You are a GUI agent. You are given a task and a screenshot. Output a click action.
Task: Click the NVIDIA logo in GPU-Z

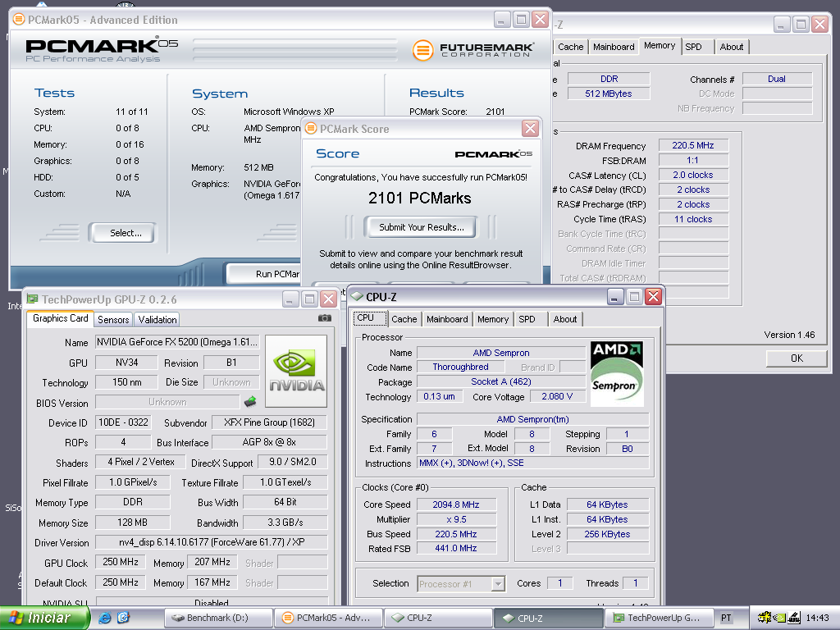tap(296, 371)
